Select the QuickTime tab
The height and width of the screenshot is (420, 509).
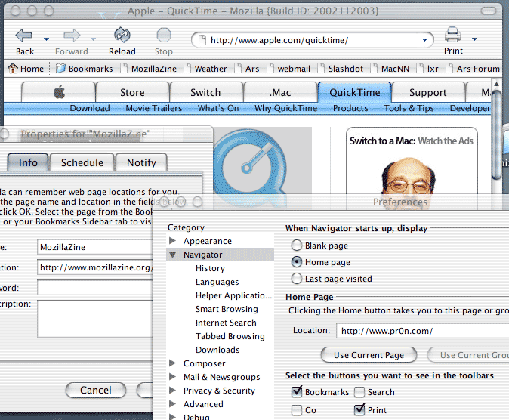(x=355, y=92)
